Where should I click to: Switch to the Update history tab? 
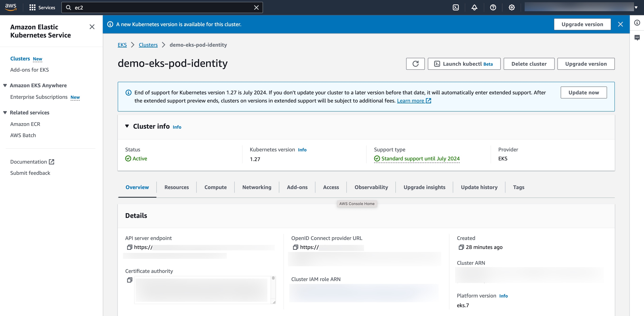(x=479, y=187)
